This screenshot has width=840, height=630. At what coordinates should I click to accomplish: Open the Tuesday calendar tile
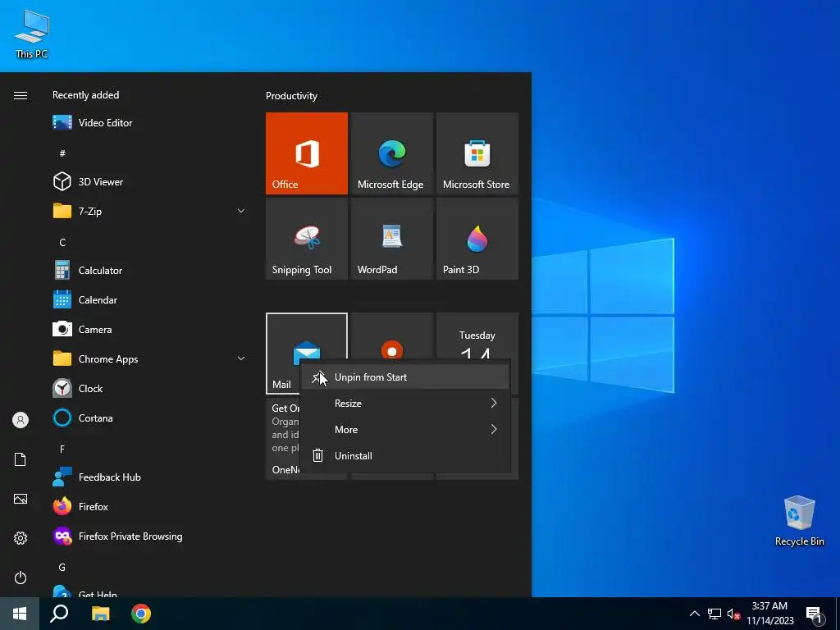pos(477,336)
